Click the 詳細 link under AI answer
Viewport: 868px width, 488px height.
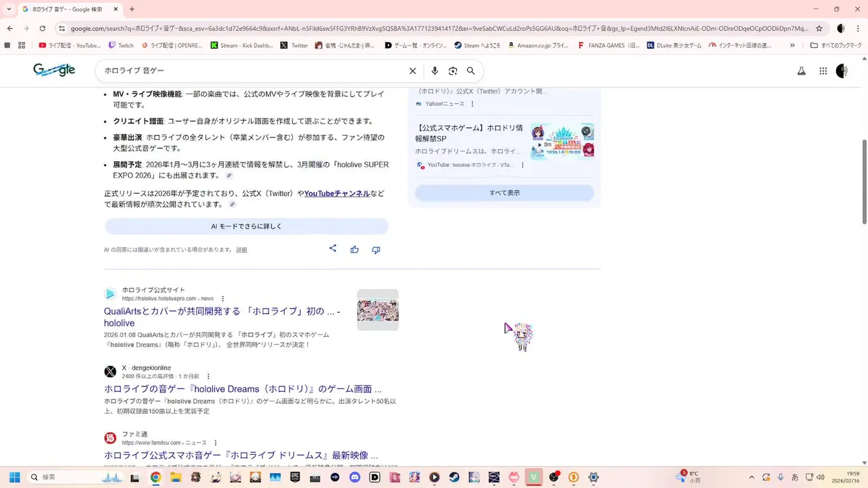(241, 250)
